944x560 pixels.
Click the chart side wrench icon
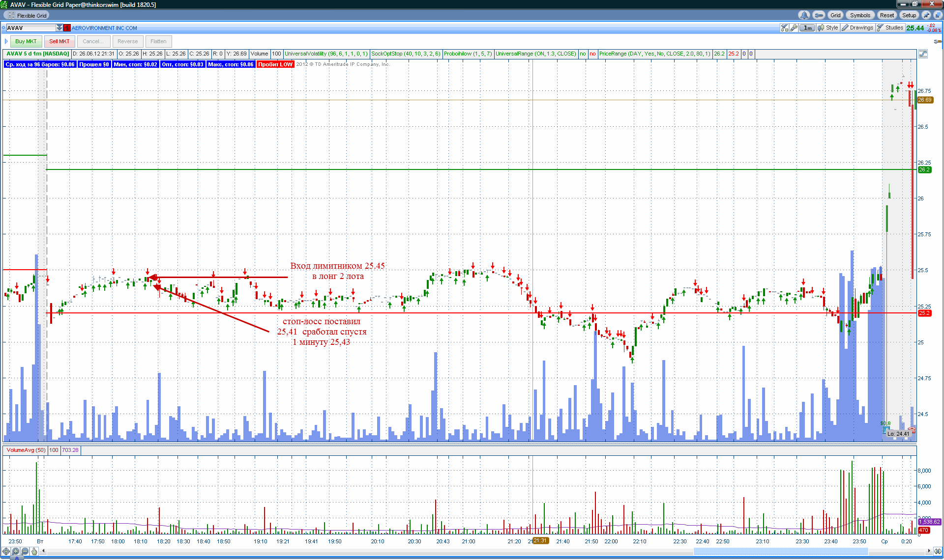pyautogui.click(x=937, y=41)
